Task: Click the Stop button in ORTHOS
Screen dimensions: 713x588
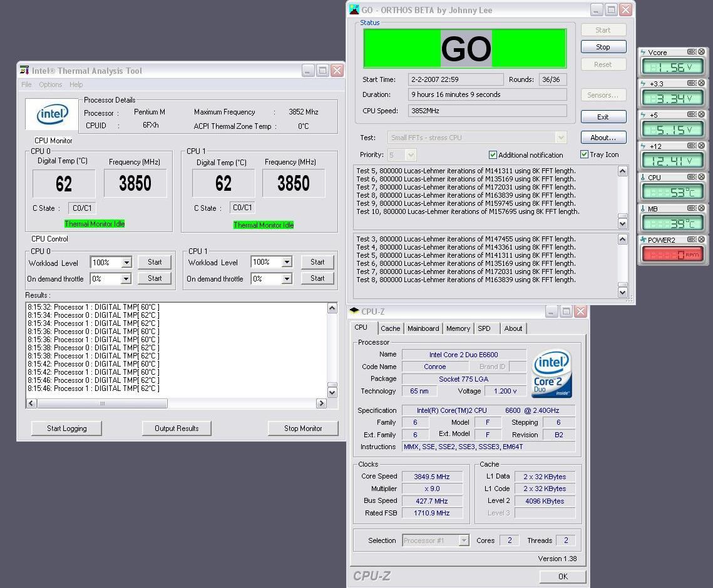Action: pyautogui.click(x=603, y=47)
